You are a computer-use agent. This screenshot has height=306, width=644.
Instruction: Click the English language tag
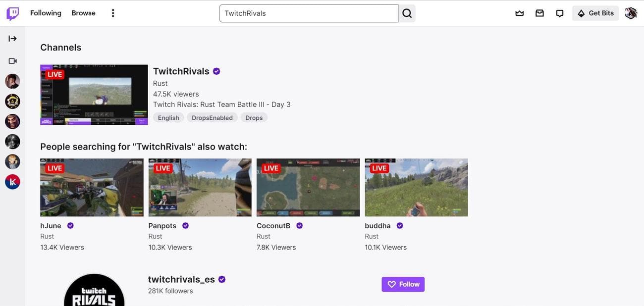(x=168, y=118)
